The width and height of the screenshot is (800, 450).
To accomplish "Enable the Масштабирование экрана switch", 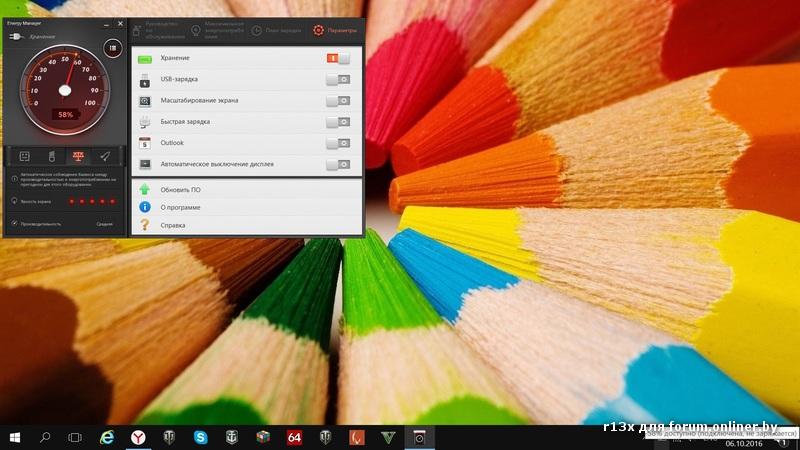I will point(338,101).
